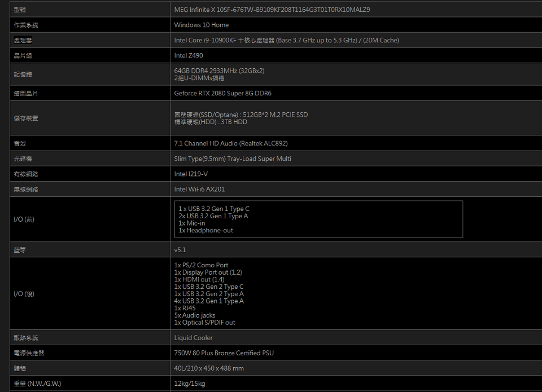Viewport: 542px width, 392px height.
Task: Click the '作業系統' label cell
Action: (90, 25)
